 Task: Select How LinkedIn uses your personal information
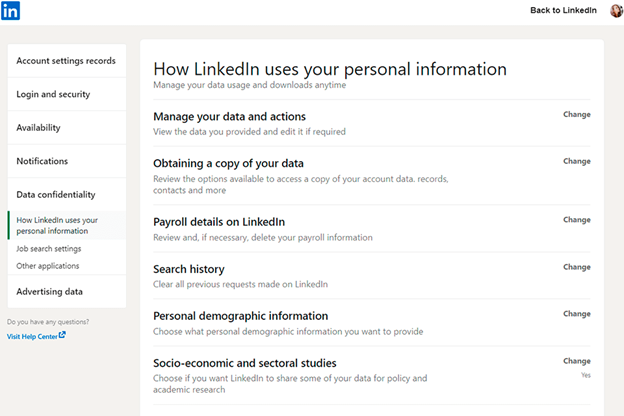pyautogui.click(x=57, y=225)
